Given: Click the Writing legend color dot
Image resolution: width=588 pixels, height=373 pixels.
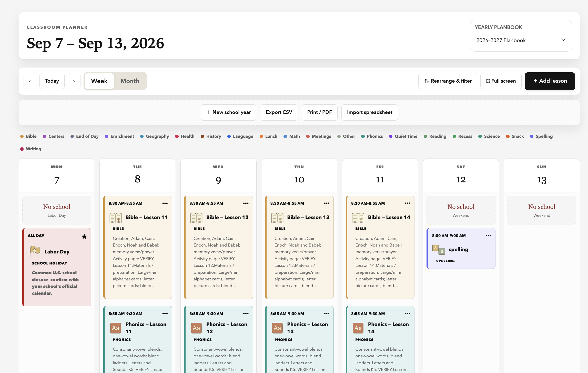Looking at the screenshot, I should [x=22, y=149].
